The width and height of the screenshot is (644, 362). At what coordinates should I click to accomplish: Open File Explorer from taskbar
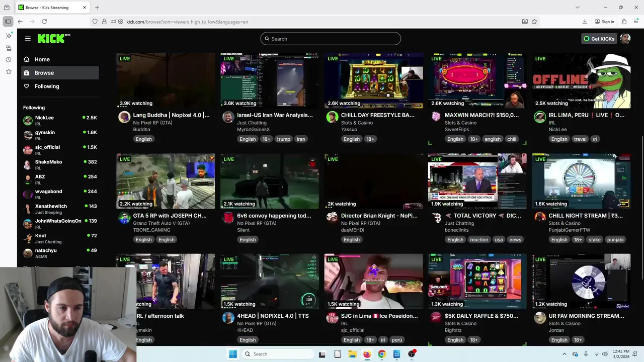point(352,354)
